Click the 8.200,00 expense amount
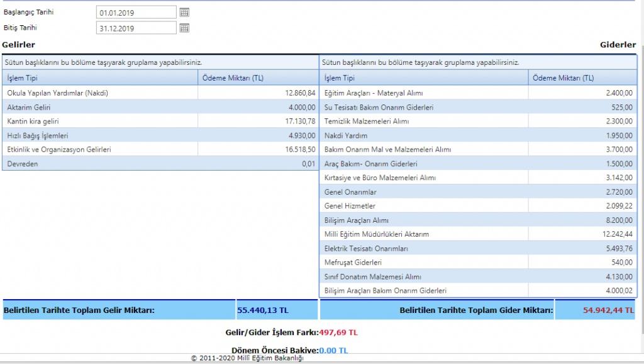 619,220
